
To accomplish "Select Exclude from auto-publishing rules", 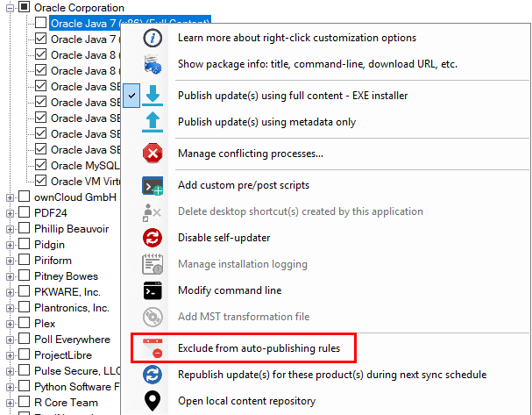I will pyautogui.click(x=259, y=348).
